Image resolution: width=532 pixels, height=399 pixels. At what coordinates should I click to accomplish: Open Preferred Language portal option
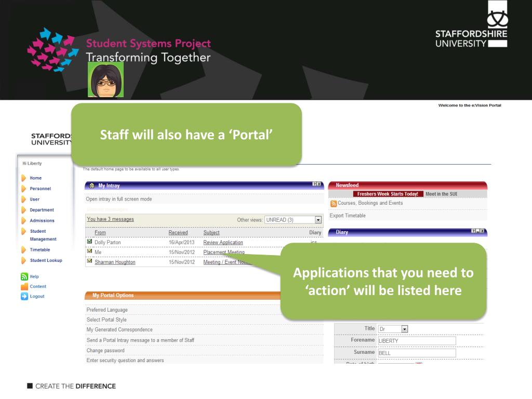[107, 310]
